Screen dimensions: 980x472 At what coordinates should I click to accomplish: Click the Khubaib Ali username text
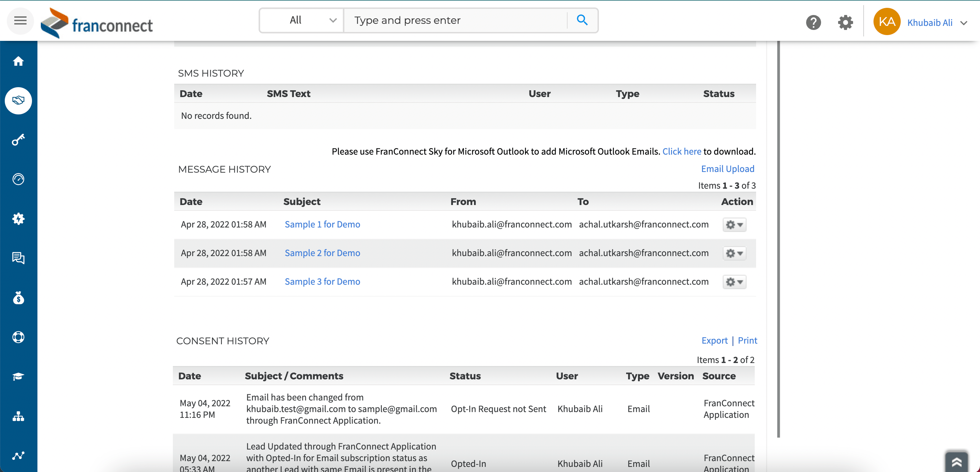click(930, 23)
